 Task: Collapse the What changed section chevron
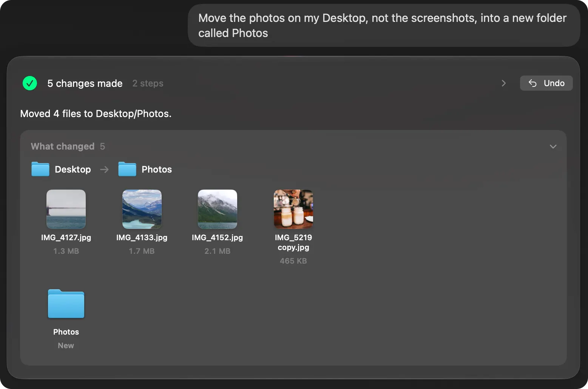pos(553,147)
